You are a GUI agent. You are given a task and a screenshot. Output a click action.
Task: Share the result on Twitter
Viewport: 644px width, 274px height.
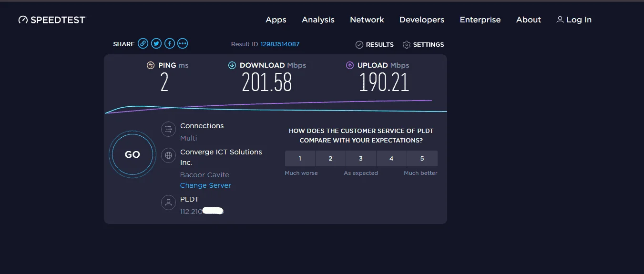(156, 44)
